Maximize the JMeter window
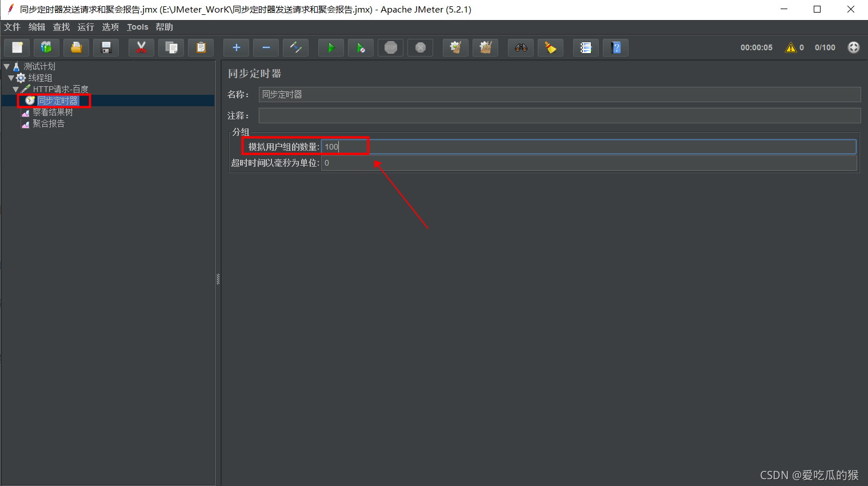The image size is (868, 486). point(817,9)
